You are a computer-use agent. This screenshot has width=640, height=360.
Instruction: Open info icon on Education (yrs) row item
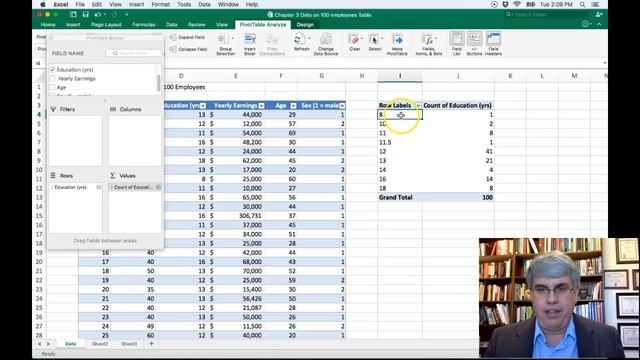pyautogui.click(x=99, y=187)
